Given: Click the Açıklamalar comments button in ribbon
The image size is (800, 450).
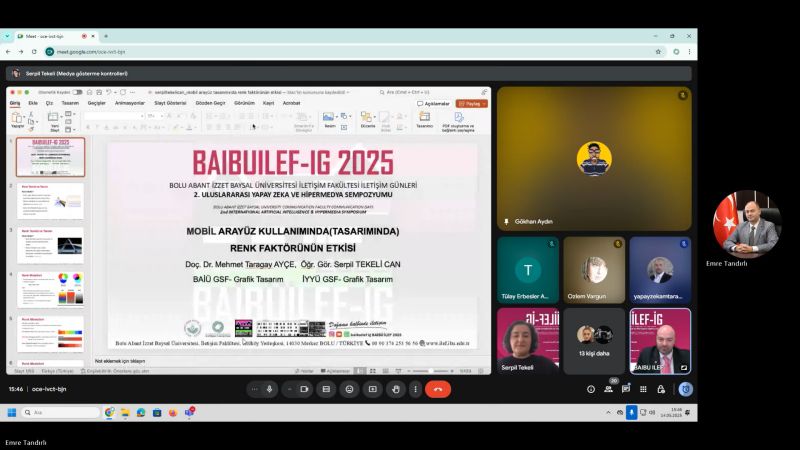Looking at the screenshot, I should click(433, 104).
